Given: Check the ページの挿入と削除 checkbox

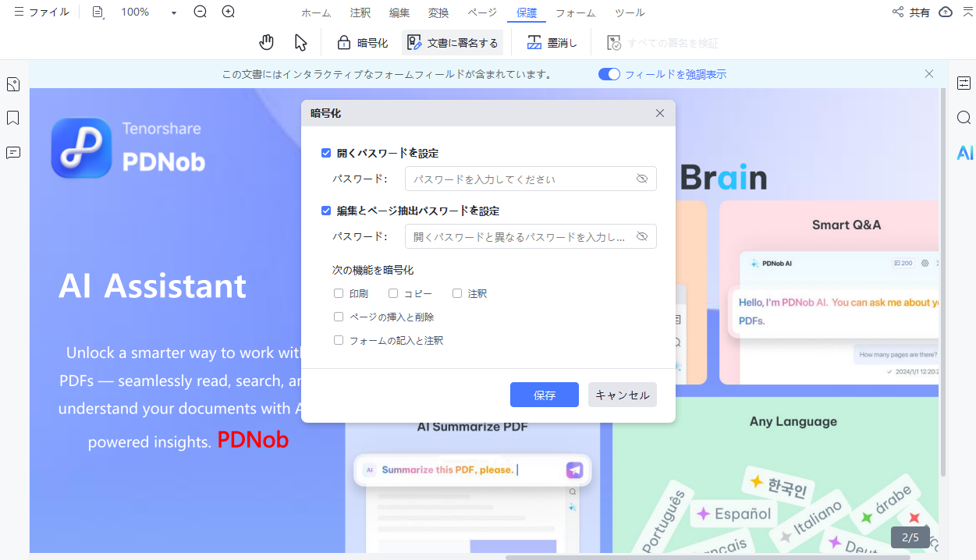Looking at the screenshot, I should (x=339, y=317).
